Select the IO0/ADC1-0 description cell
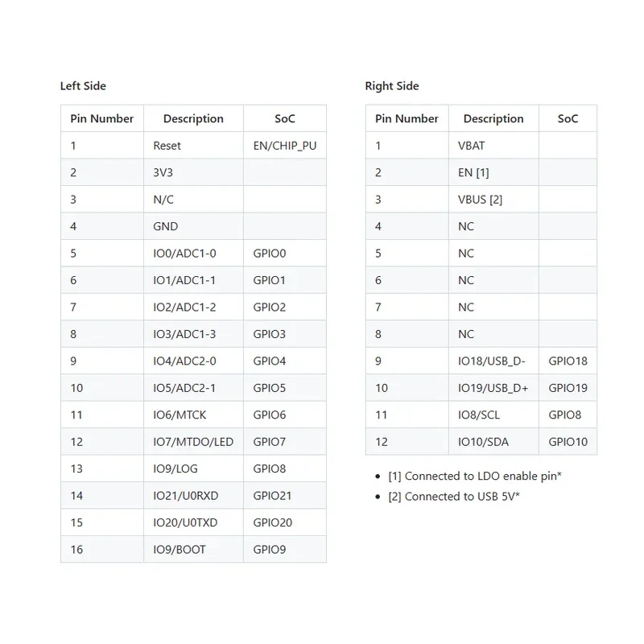 [x=193, y=253]
